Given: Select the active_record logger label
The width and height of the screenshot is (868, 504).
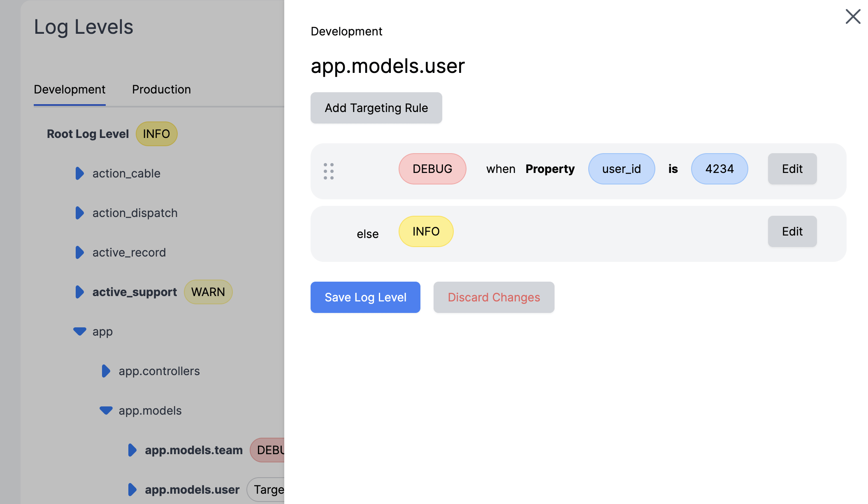Looking at the screenshot, I should click(129, 252).
